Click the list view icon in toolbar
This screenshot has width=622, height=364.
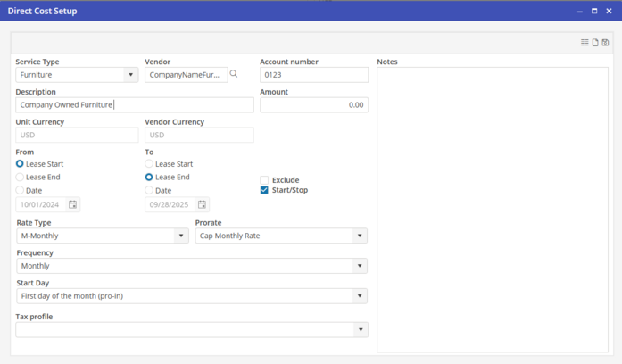click(585, 43)
